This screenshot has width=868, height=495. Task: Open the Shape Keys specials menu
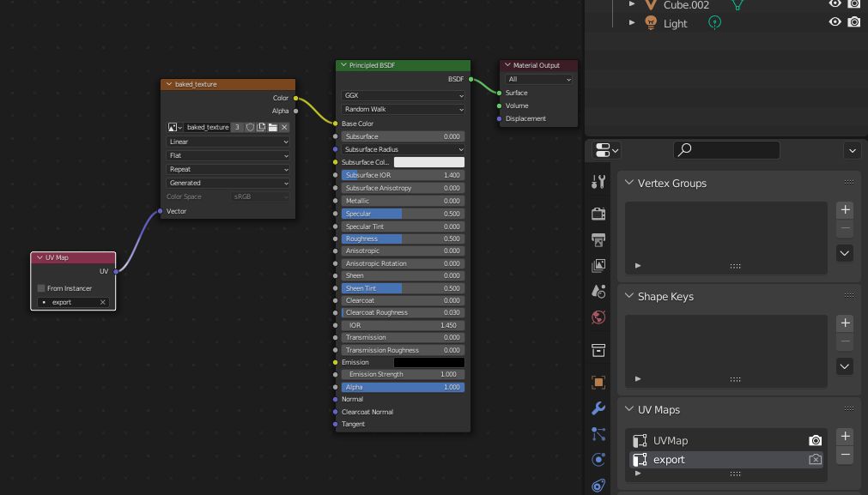tap(845, 366)
